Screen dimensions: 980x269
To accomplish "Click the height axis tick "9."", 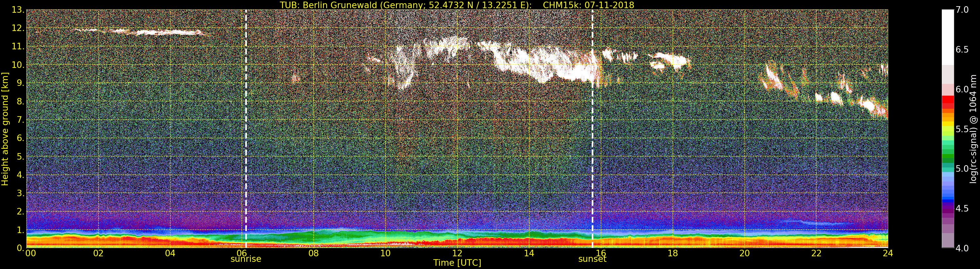I will point(21,83).
